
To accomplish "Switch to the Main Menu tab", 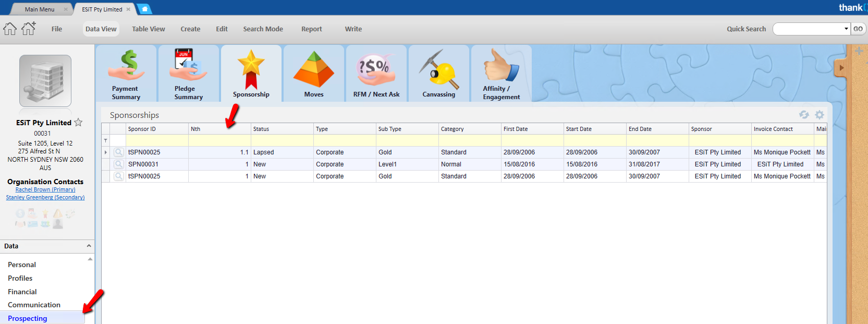I will (40, 9).
